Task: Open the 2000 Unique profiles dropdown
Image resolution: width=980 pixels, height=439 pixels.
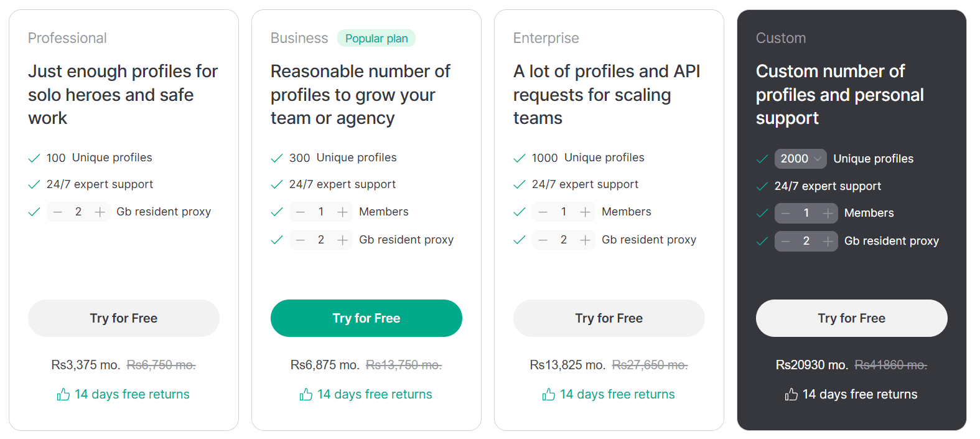Action: click(x=800, y=159)
